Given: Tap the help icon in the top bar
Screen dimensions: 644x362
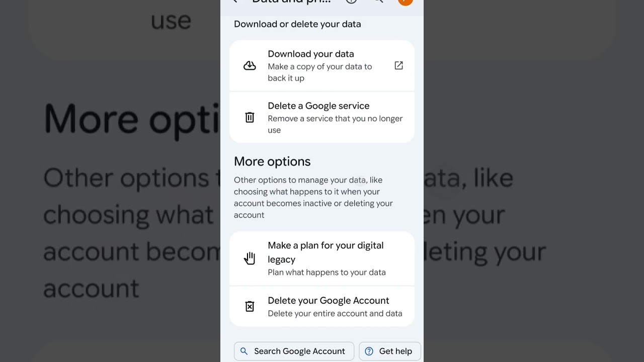Looking at the screenshot, I should (351, 2).
